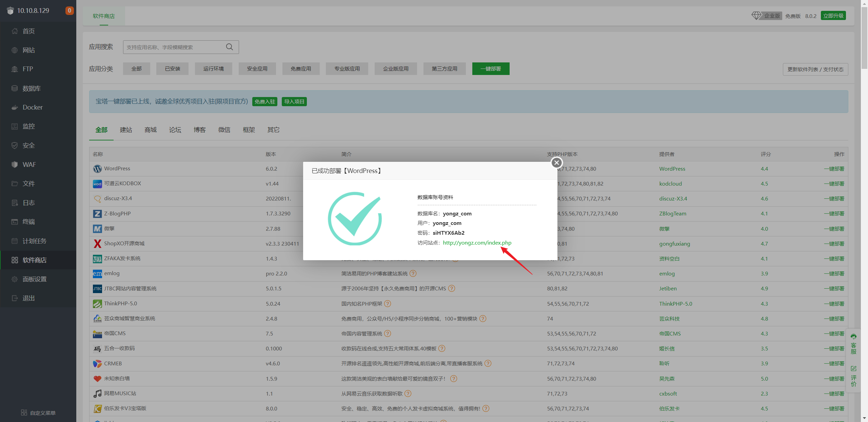This screenshot has height=422, width=868.
Task: Filter by 免费应用 category
Action: pyautogui.click(x=301, y=69)
